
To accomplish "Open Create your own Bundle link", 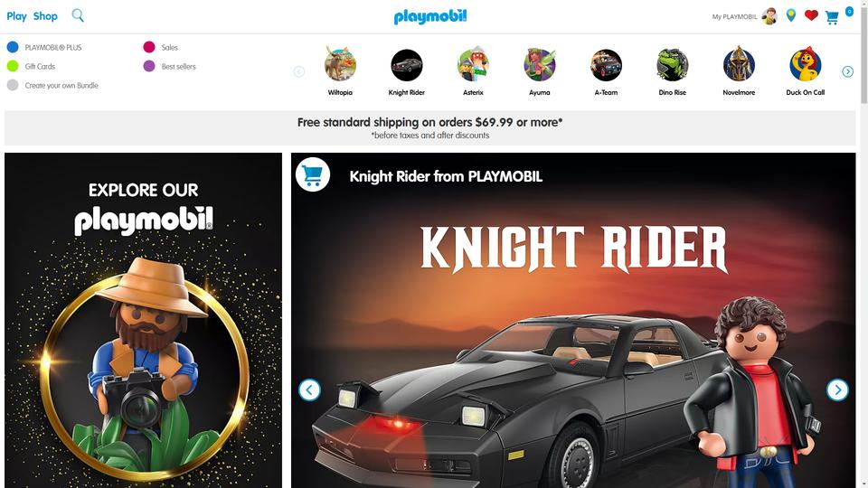I will [61, 85].
